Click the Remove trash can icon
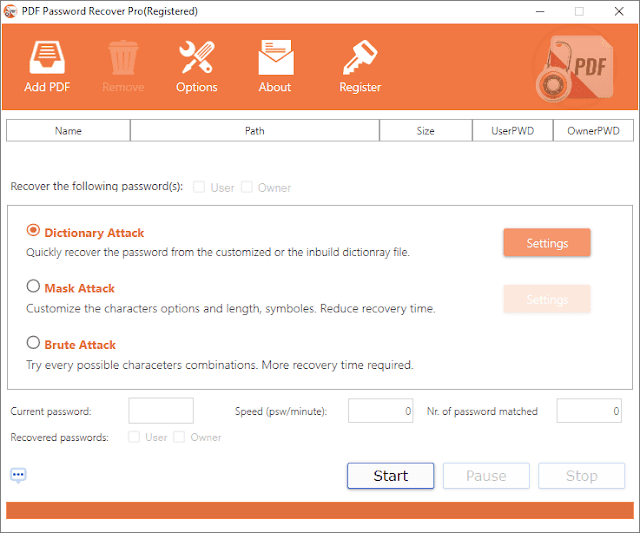640x533 pixels. tap(123, 57)
